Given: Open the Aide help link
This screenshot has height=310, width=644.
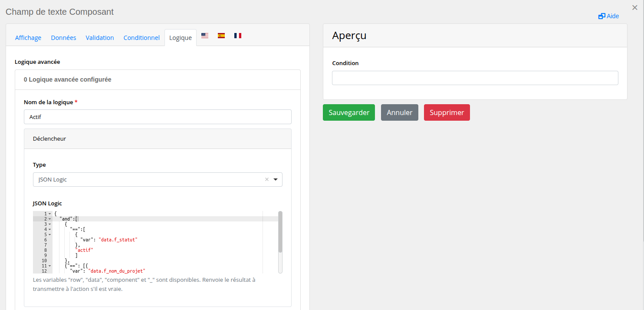Looking at the screenshot, I should pyautogui.click(x=608, y=16).
